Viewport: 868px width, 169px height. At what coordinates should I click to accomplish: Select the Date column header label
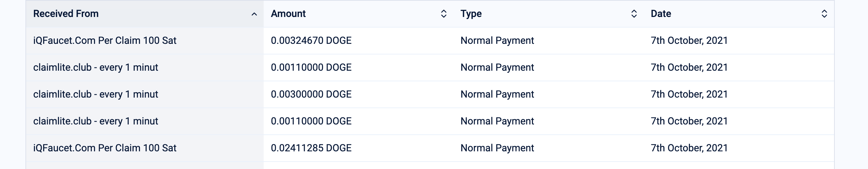(661, 14)
